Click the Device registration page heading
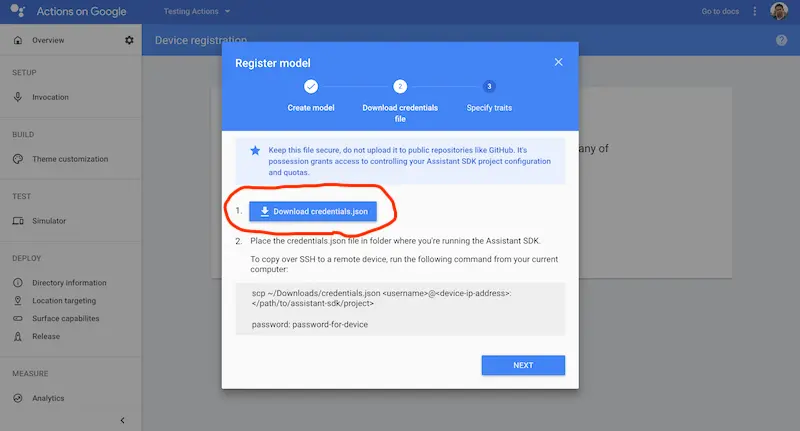The width and height of the screenshot is (800, 431). pos(201,40)
